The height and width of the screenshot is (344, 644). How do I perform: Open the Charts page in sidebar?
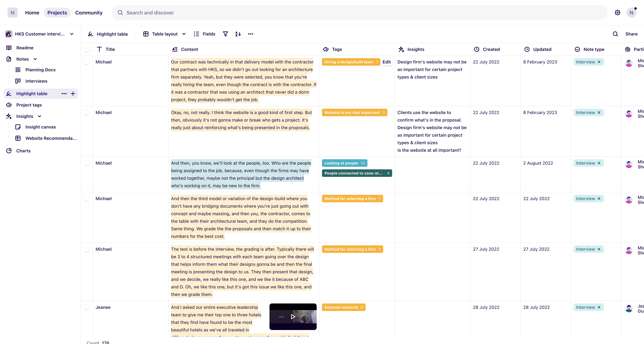tap(23, 151)
